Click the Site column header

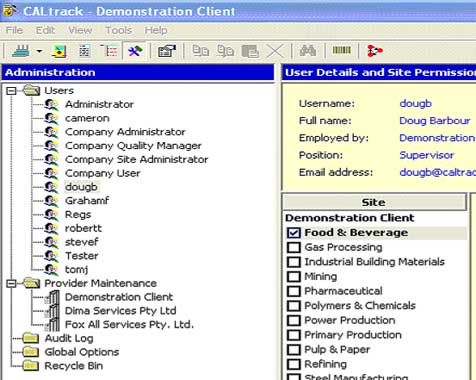(x=374, y=202)
